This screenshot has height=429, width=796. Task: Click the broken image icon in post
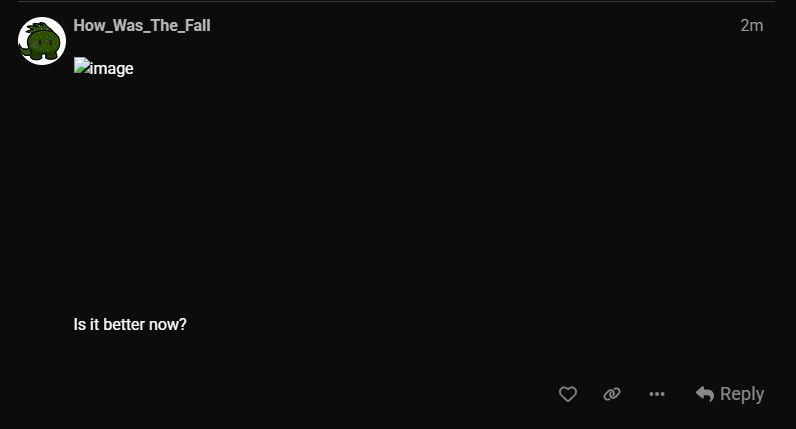(81, 68)
